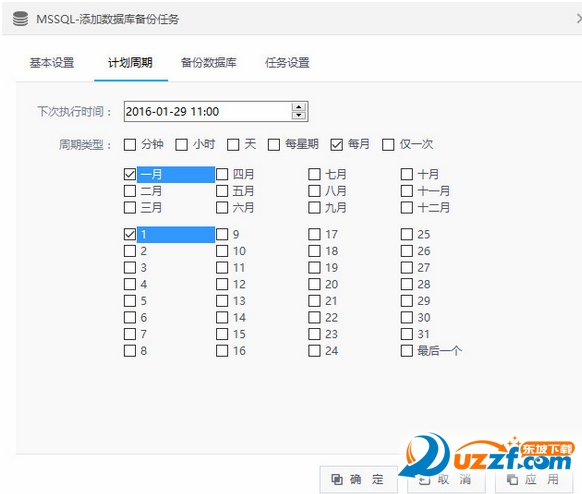582x494 pixels.
Task: Select day 15 checkbox
Action: click(x=222, y=334)
